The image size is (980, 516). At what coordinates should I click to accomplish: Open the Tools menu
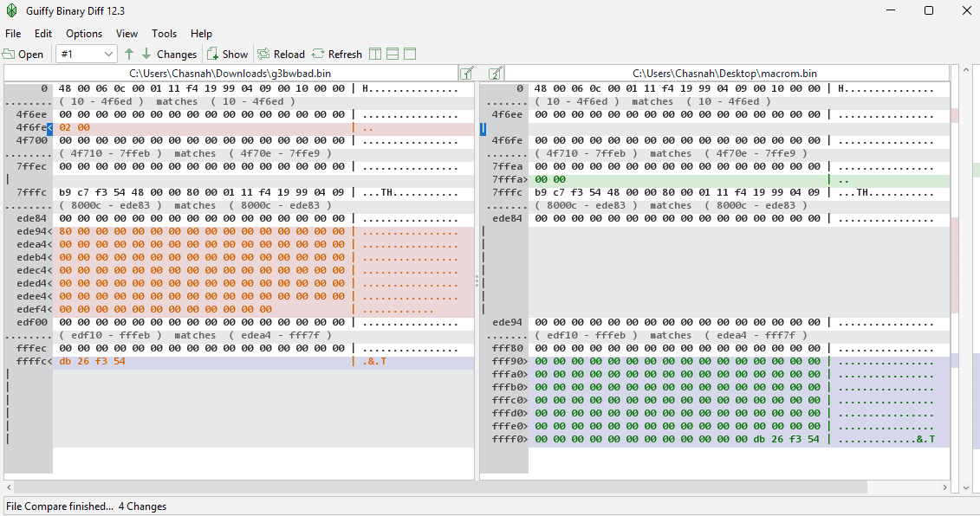pos(164,34)
